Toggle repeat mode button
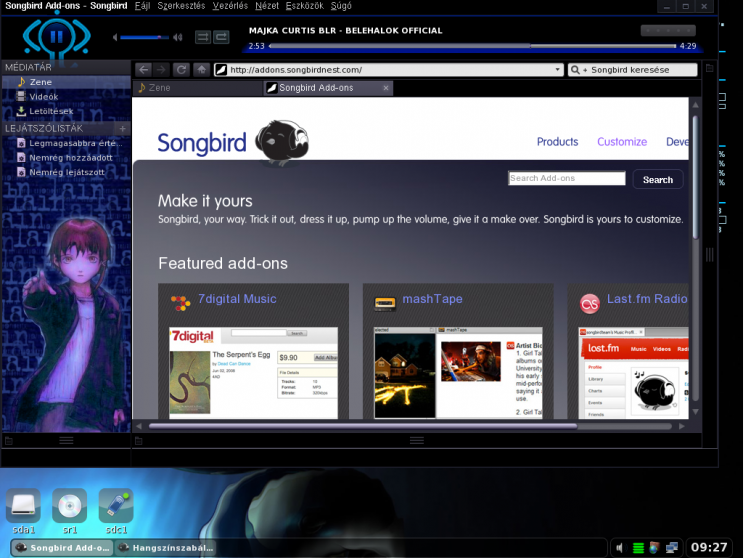Viewport: 744px width, 558px height. click(221, 37)
